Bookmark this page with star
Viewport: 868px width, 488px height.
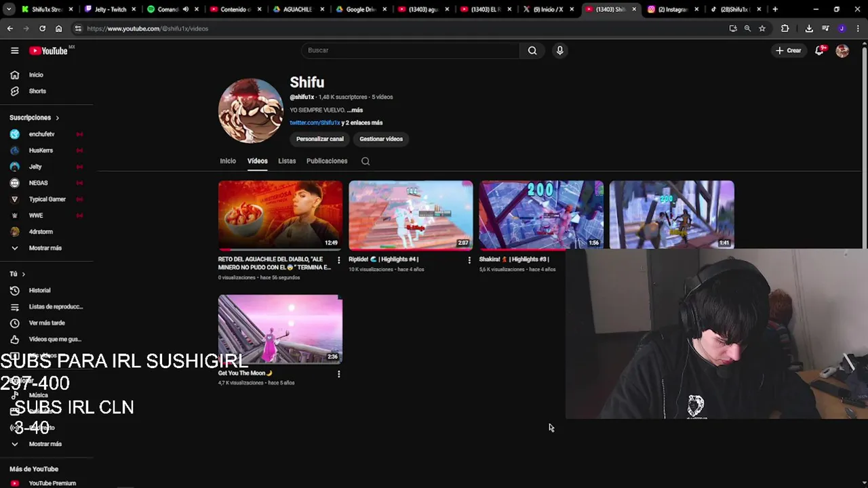[x=762, y=28]
